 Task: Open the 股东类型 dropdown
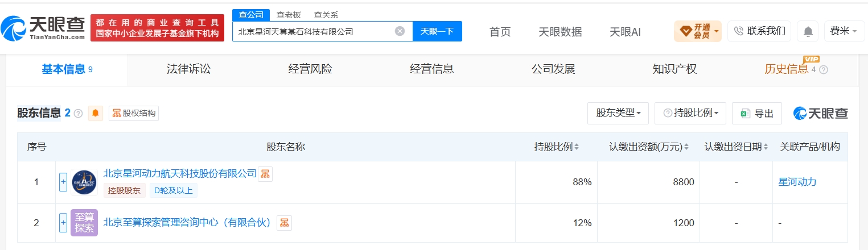pyautogui.click(x=618, y=113)
